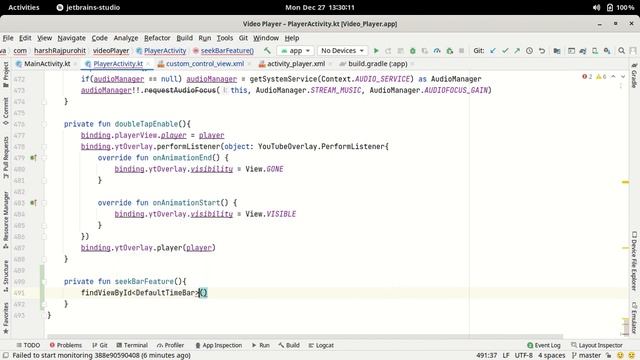This screenshot has height=360, width=640.
Task: Click the Attach Debugger to Android Process icon
Action: pos(449,51)
